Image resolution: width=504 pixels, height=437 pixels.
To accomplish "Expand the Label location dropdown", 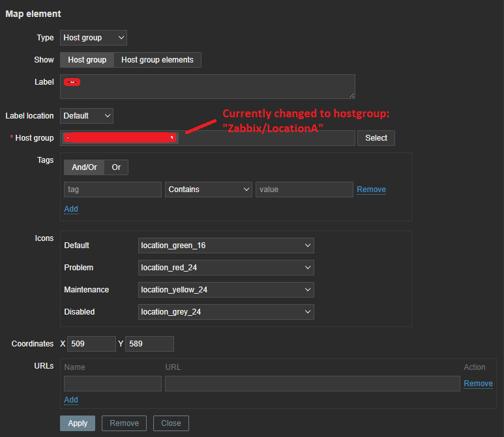I will coord(87,116).
